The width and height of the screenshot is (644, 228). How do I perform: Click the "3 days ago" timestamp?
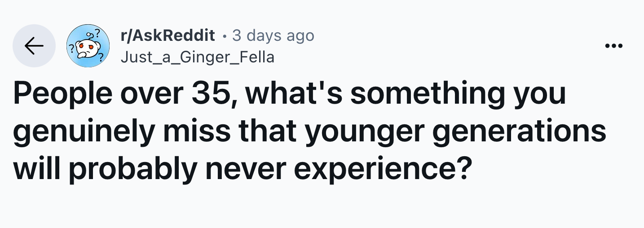(x=273, y=35)
